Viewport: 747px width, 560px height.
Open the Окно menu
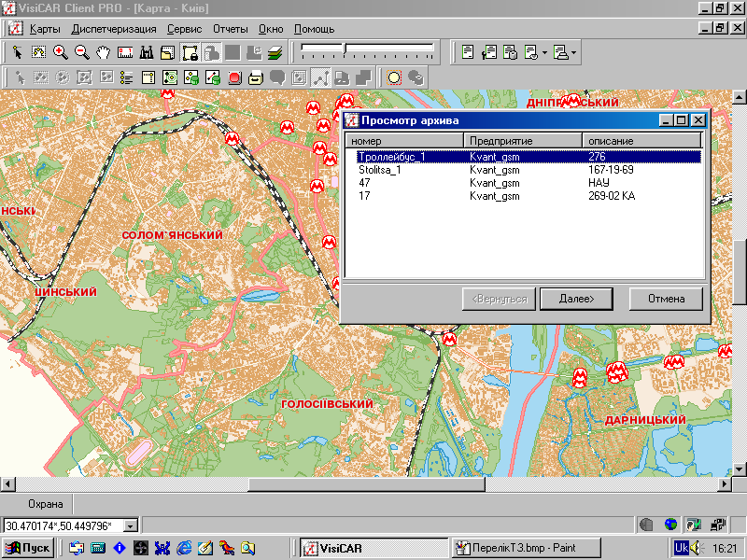[271, 29]
